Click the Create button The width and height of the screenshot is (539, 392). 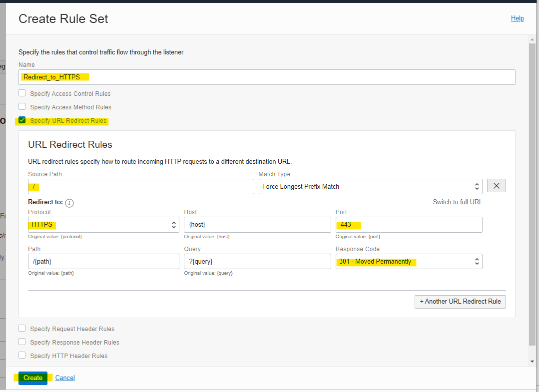pos(33,378)
